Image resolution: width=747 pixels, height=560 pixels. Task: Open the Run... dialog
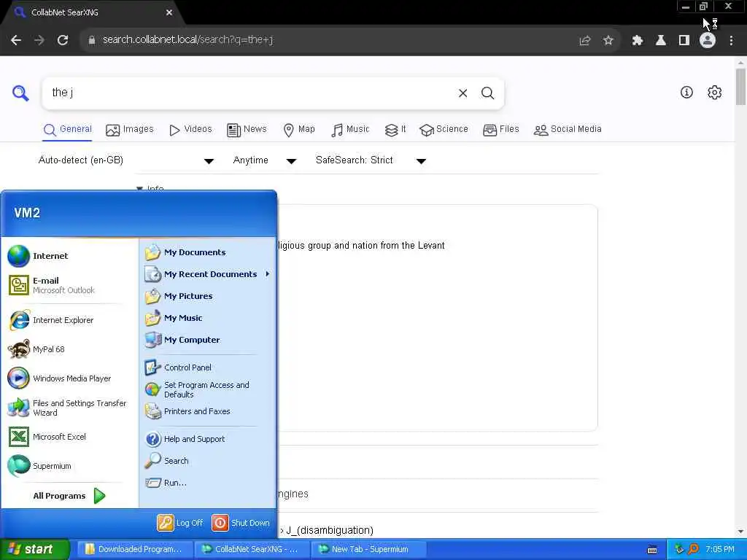208,483
